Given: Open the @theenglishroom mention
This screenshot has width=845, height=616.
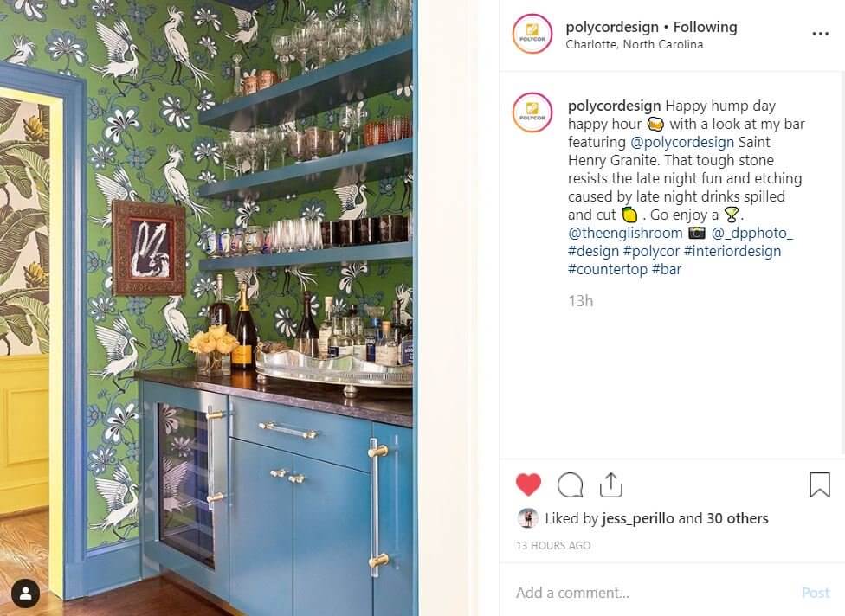Looking at the screenshot, I should tap(625, 233).
